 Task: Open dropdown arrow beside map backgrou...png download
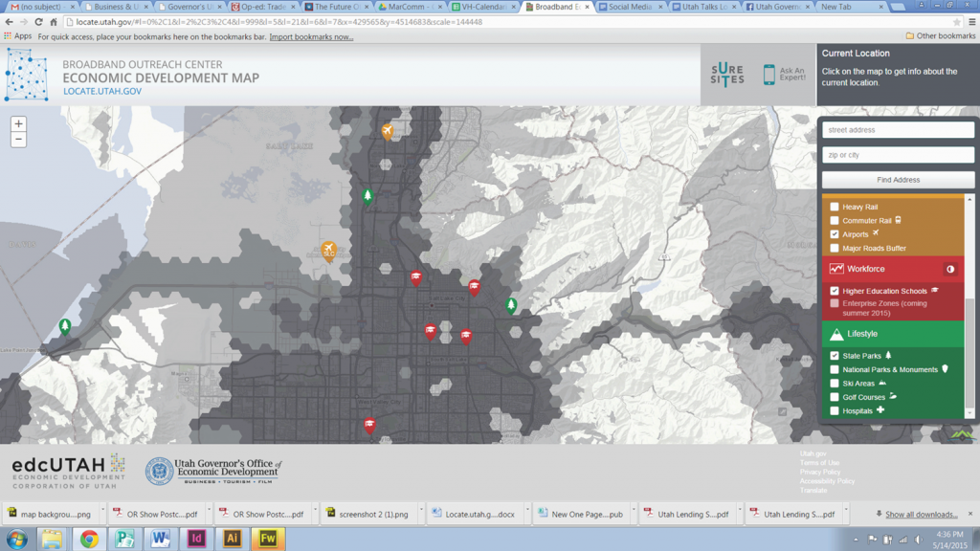coord(102,511)
